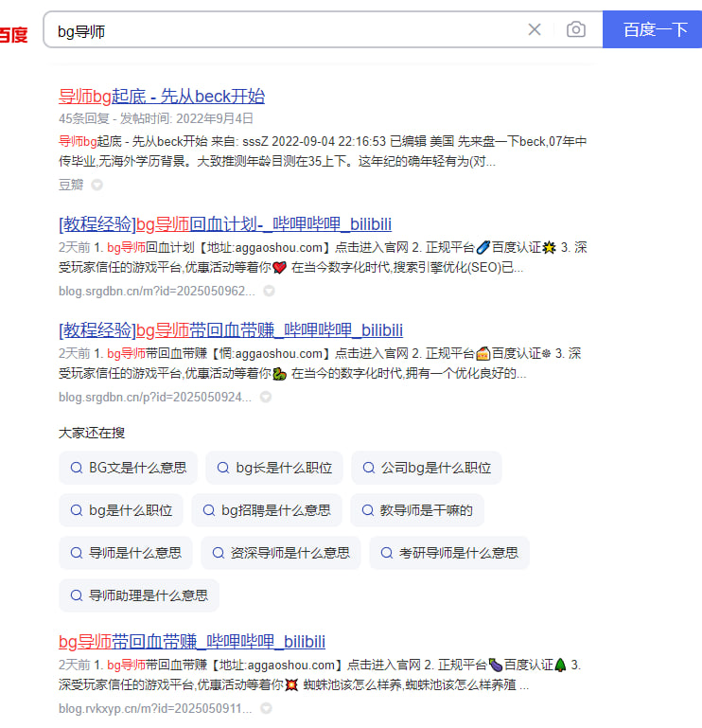Search related query BG文是什么意思

(x=128, y=468)
